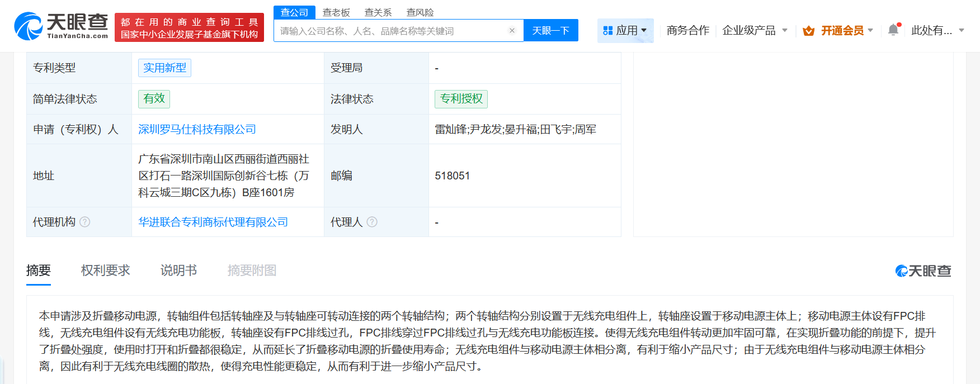
Task: Open the notification bell
Action: coord(893,30)
